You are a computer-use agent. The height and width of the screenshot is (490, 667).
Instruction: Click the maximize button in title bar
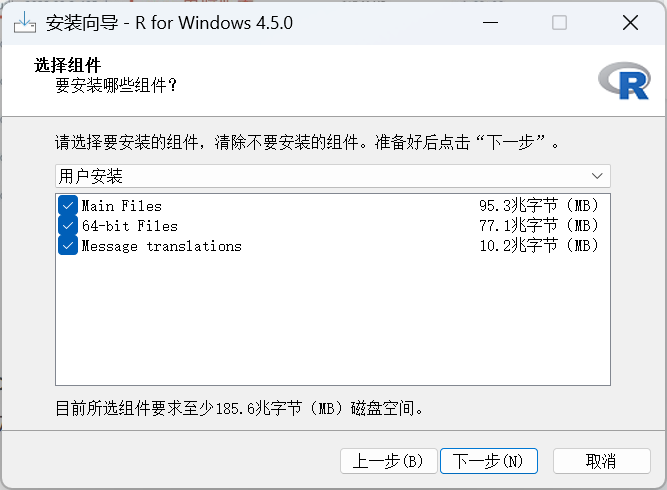(x=559, y=23)
